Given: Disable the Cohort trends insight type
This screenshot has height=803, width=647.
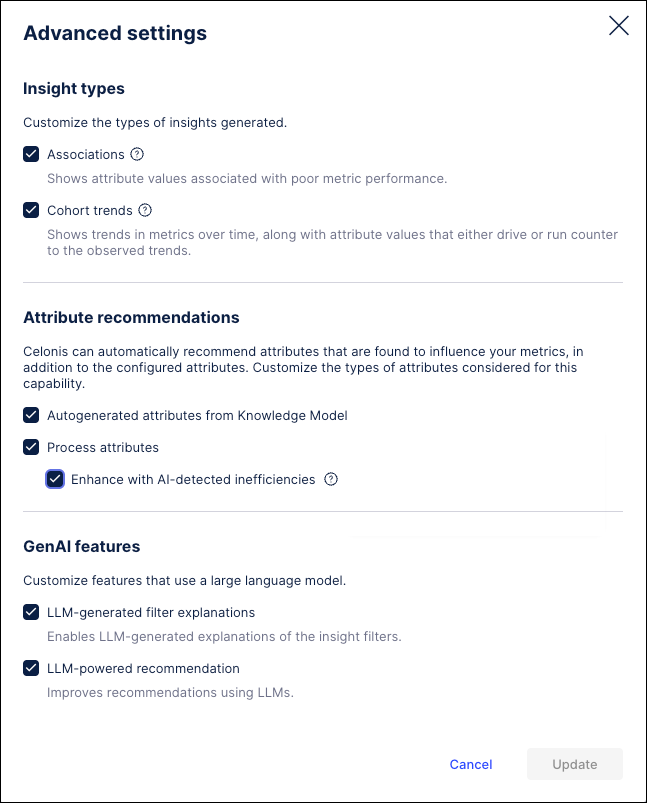Looking at the screenshot, I should coord(30,210).
